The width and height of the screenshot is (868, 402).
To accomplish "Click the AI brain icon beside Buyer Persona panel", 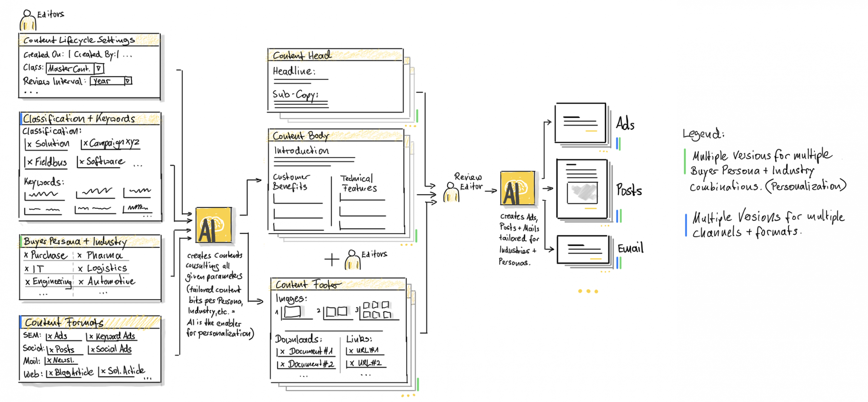I will (214, 225).
